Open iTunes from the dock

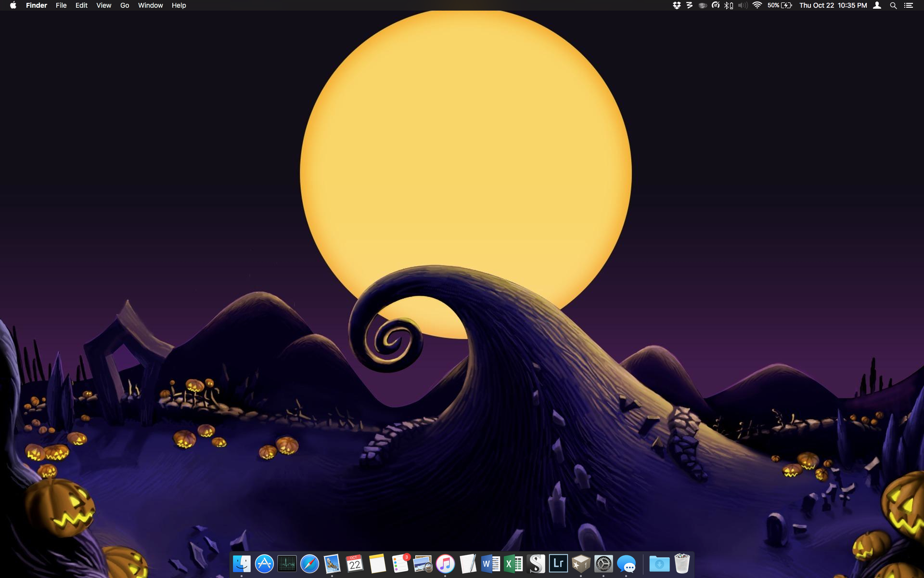tap(445, 564)
